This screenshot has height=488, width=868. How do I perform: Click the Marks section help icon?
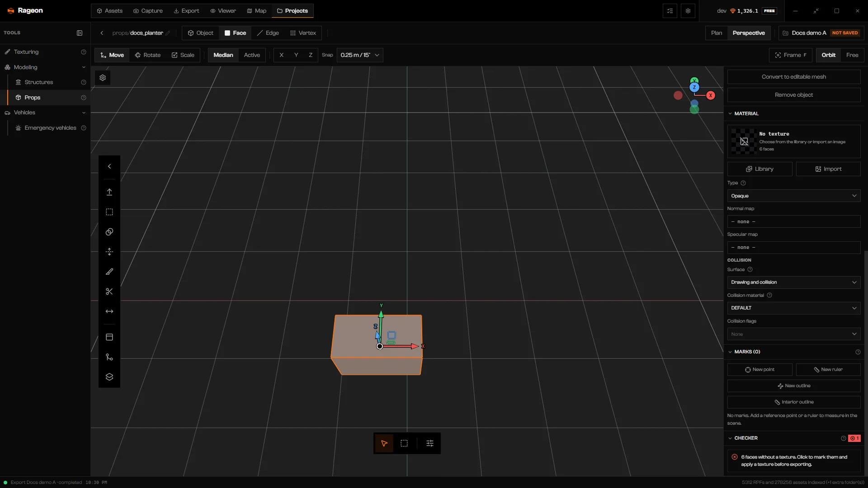858,352
